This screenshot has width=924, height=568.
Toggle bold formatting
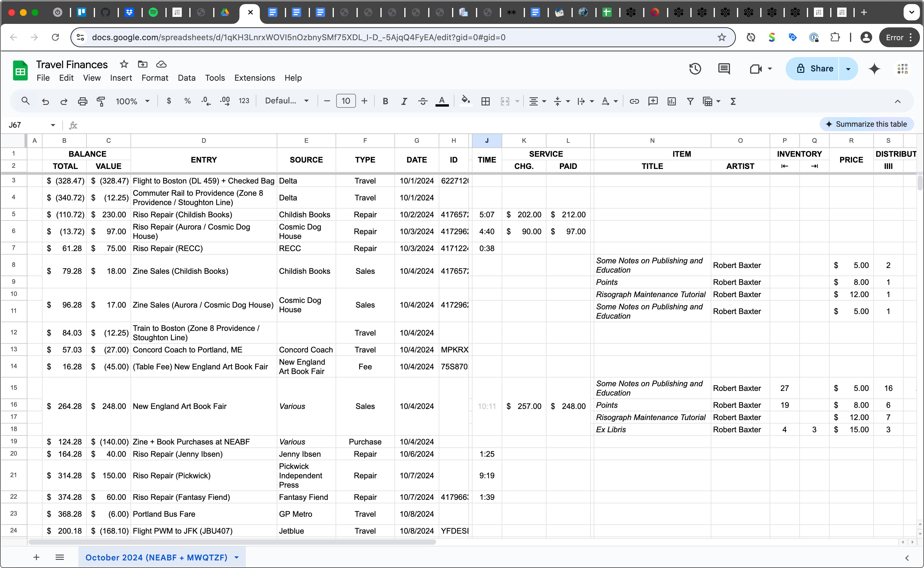(385, 101)
